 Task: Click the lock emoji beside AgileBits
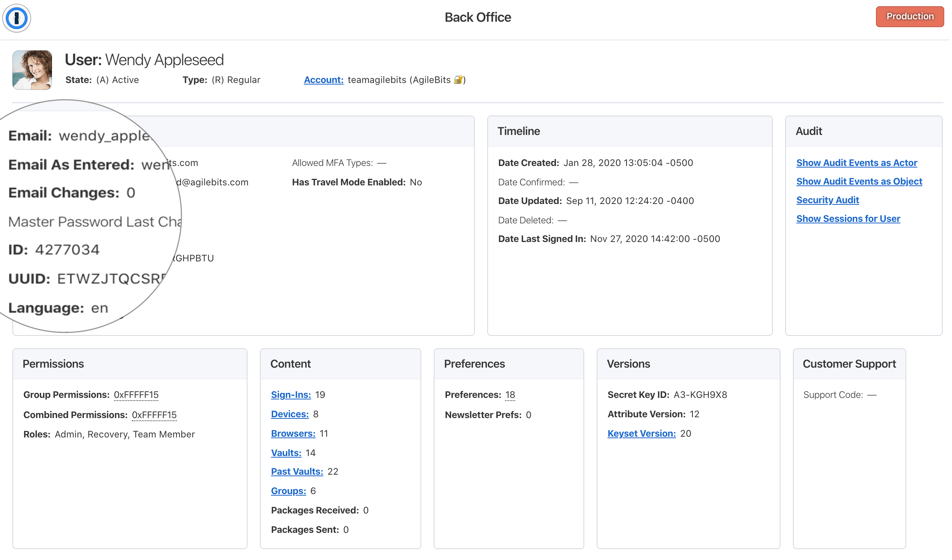click(458, 80)
